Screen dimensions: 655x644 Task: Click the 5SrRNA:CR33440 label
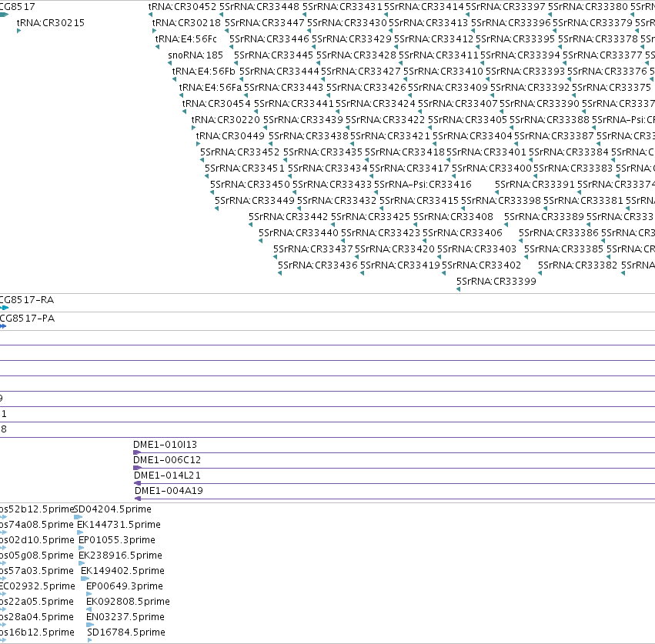click(x=299, y=233)
